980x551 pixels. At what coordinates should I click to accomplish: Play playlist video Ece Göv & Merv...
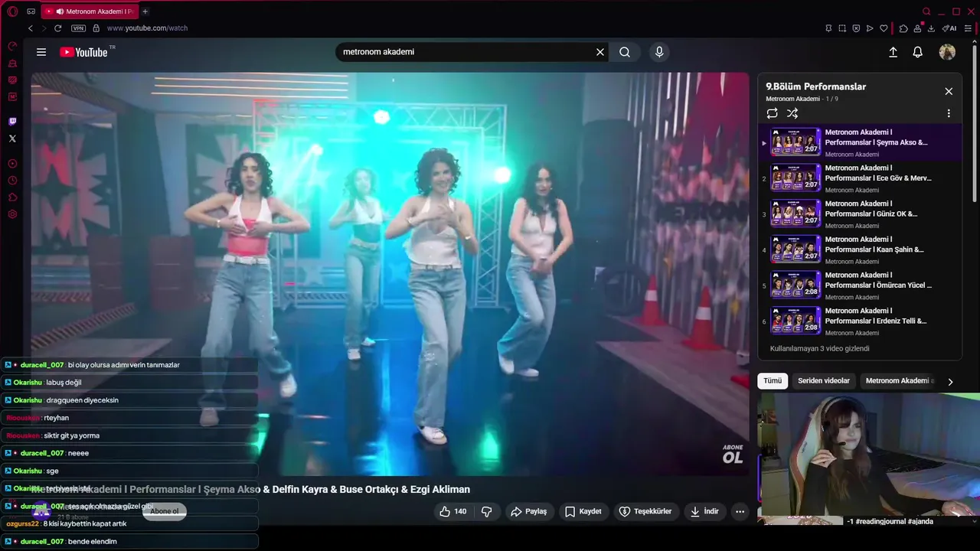pyautogui.click(x=861, y=178)
